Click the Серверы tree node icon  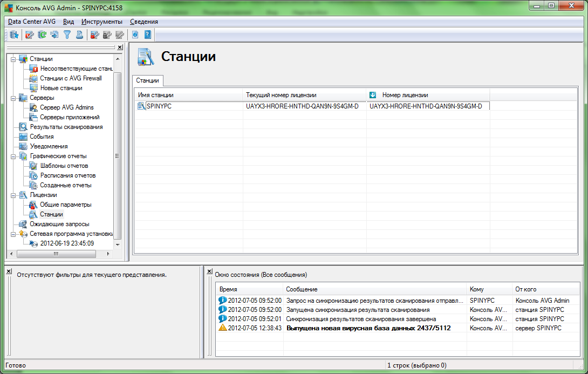23,98
